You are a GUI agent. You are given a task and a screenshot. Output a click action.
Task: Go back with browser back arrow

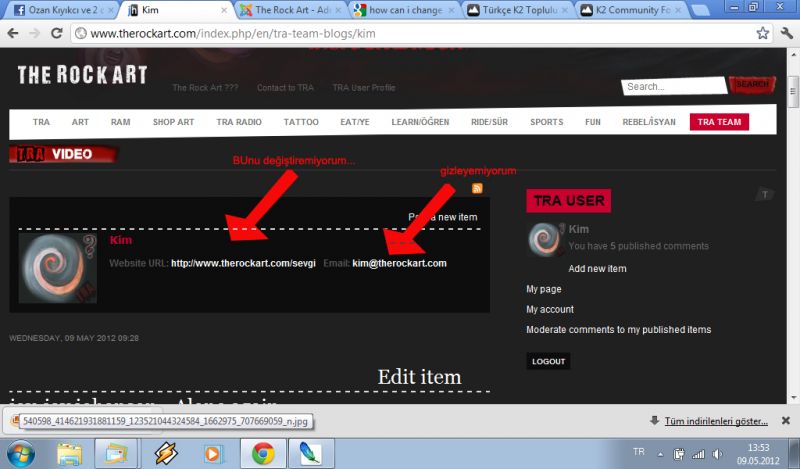coord(13,34)
